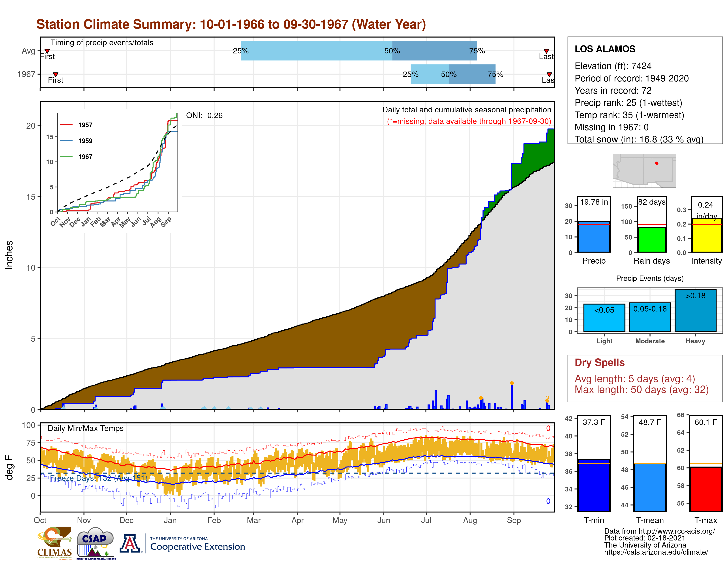Click the Plot created: 02-18-2021 text
Viewport: 728px width, 563px height.
coord(645,538)
